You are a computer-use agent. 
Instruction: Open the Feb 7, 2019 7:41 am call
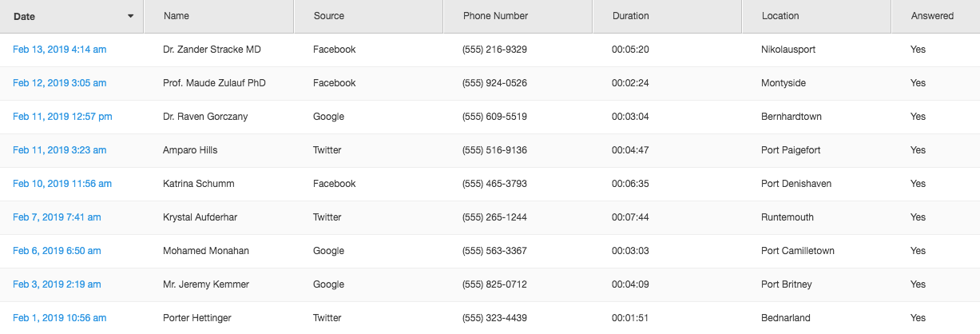[57, 217]
